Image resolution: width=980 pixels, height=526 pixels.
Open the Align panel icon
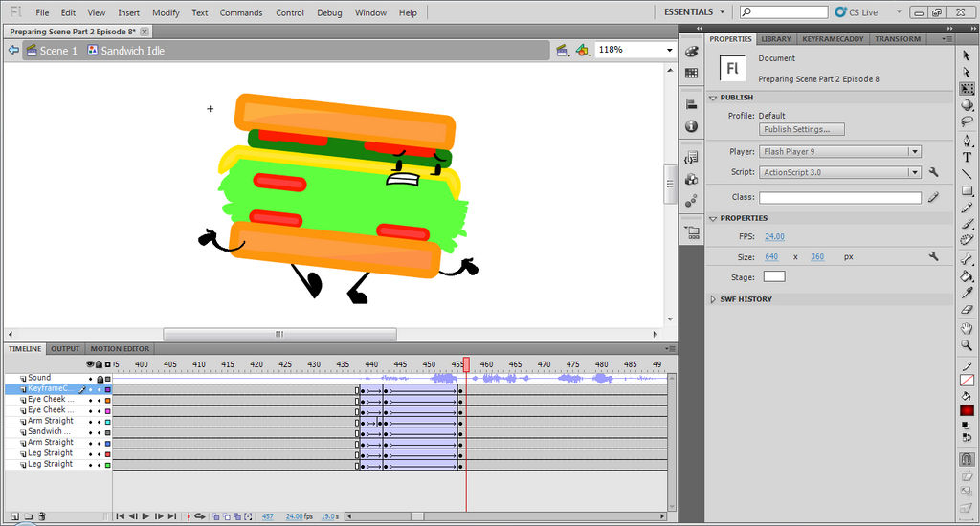point(691,105)
